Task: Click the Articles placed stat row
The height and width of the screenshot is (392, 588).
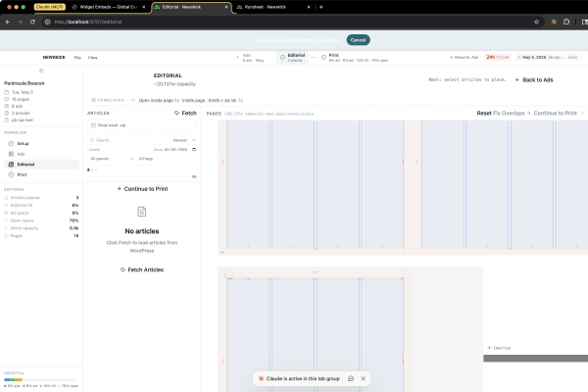Action: [41, 198]
